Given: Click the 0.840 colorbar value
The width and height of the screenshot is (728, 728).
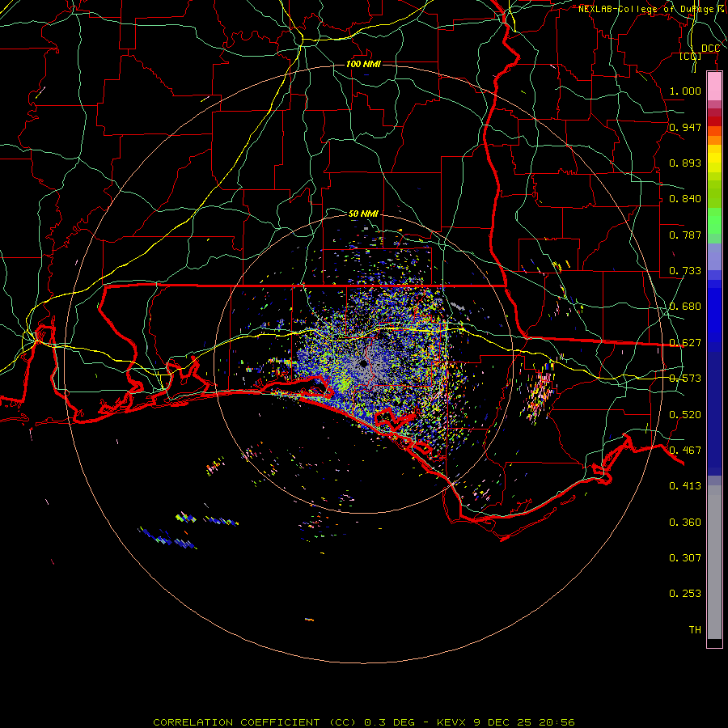Looking at the screenshot, I should [685, 199].
